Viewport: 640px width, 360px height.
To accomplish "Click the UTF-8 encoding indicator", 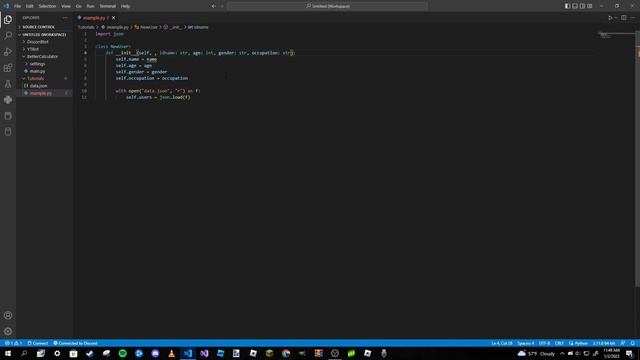I will click(544, 343).
